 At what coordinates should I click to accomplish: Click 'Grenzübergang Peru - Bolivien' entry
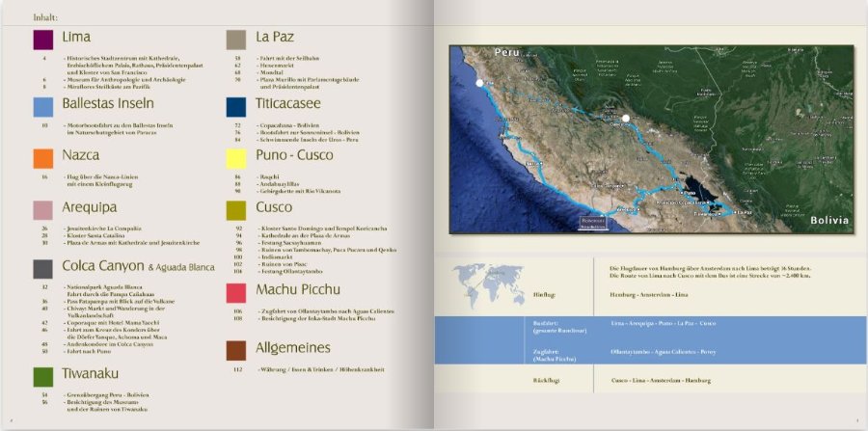pos(106,395)
